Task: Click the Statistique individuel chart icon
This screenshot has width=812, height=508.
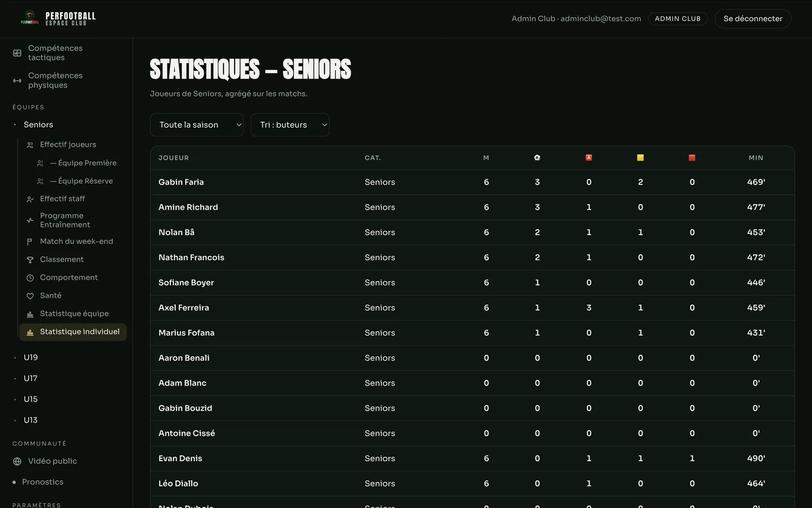Action: [x=30, y=332]
